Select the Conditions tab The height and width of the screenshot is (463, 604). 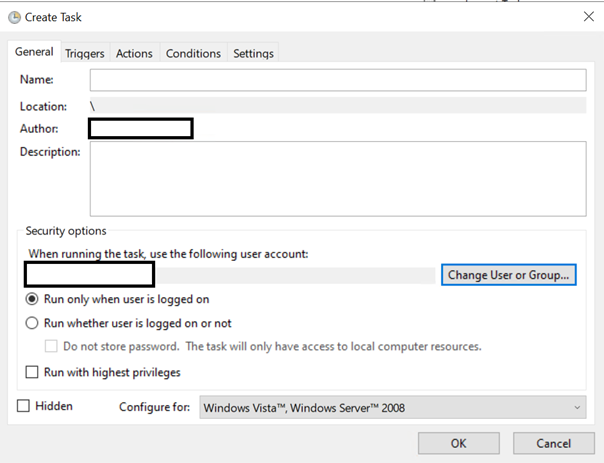[x=193, y=53]
